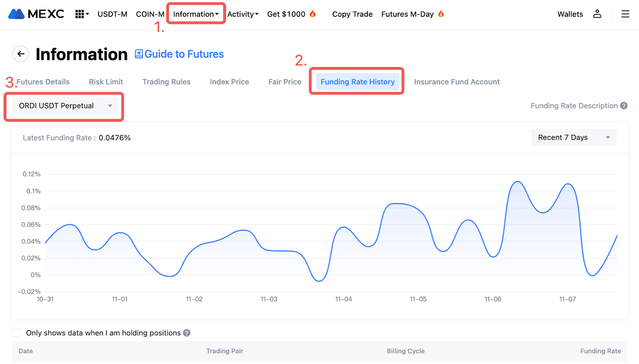
Task: Switch to Index Price tab
Action: click(x=229, y=82)
